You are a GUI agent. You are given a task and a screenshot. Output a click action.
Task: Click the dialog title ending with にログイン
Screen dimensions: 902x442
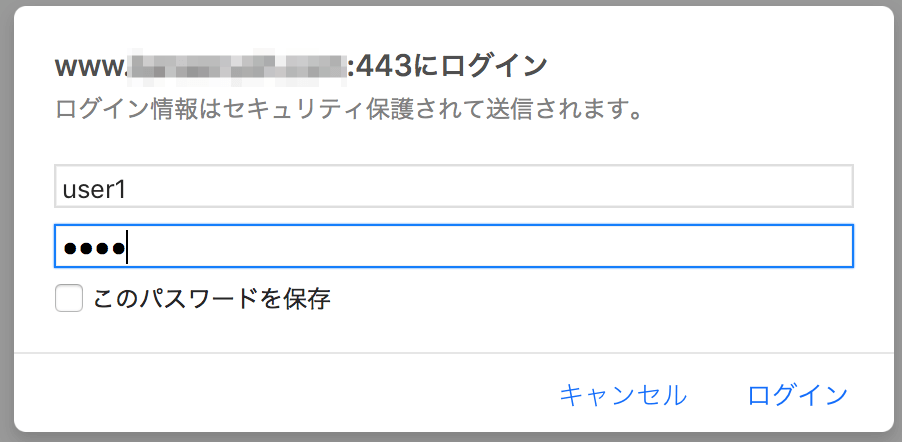click(x=300, y=66)
